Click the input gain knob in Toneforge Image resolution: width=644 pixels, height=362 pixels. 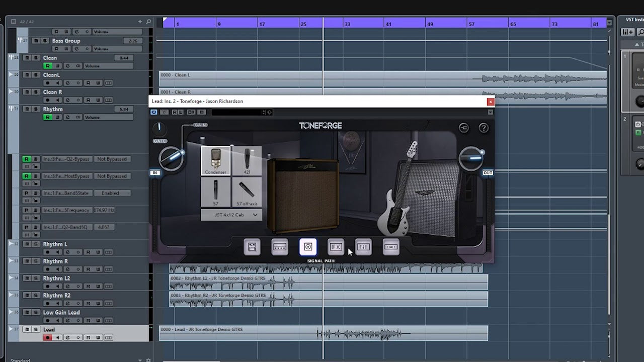(x=171, y=158)
